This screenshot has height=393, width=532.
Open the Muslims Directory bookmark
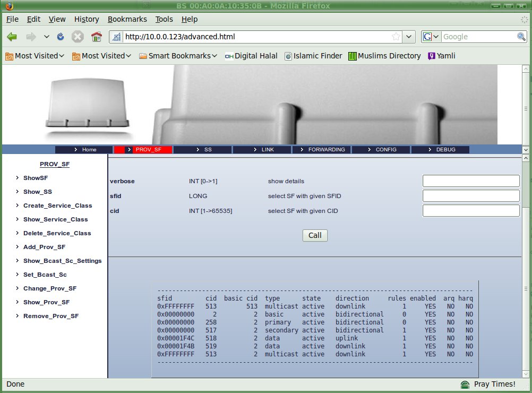point(384,56)
